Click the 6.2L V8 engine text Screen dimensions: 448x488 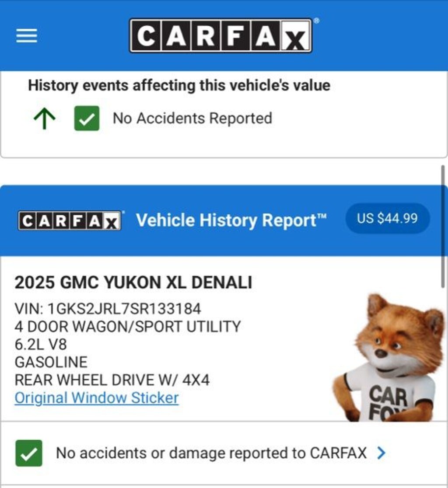[41, 344]
